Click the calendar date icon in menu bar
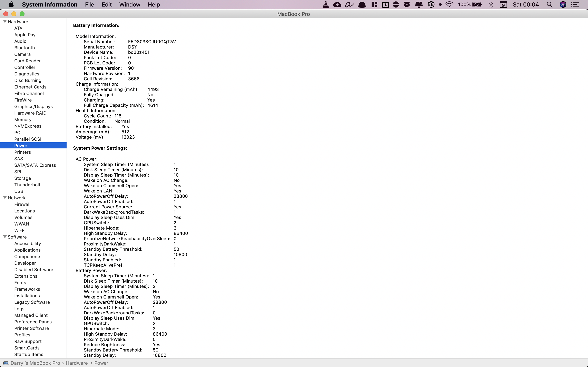This screenshot has height=367, width=588. (503, 5)
